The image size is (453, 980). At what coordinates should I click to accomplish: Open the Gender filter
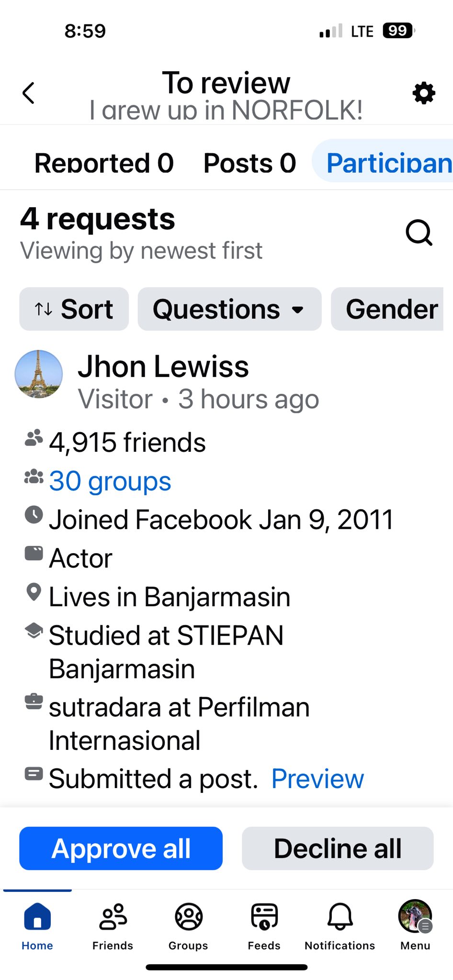pyautogui.click(x=387, y=309)
